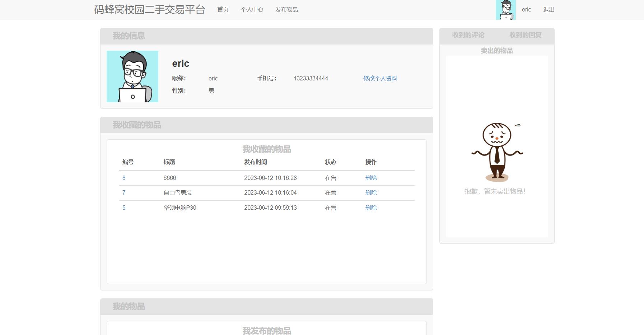
Task: Click the 修改个人资料 edit profile link
Action: point(380,78)
